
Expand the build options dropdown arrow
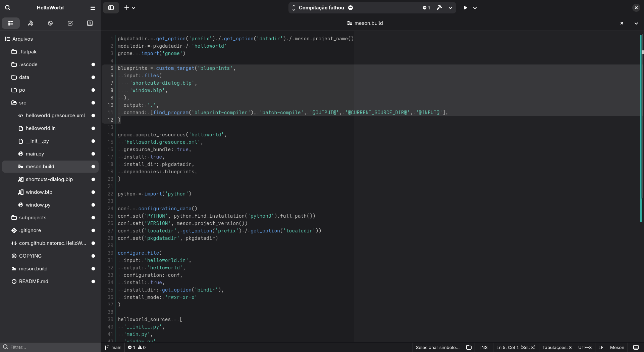point(450,8)
